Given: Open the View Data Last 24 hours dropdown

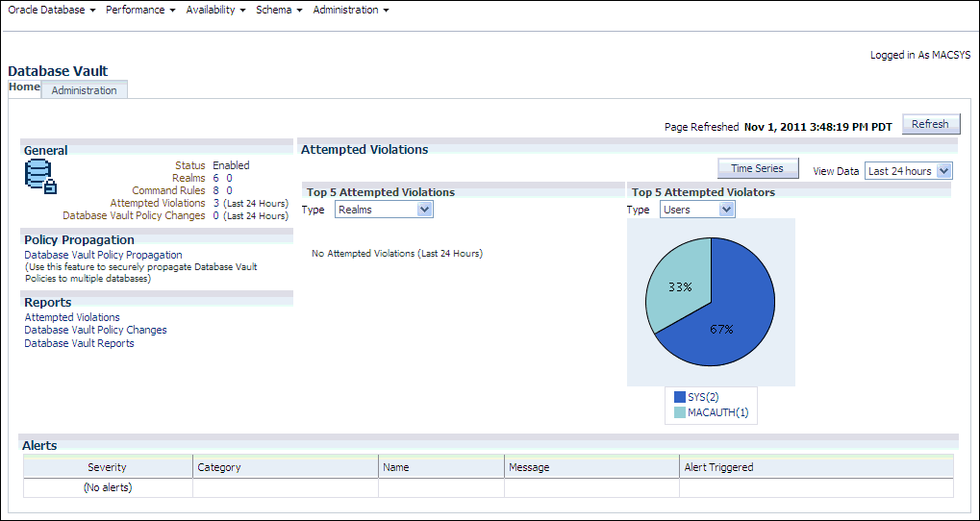Looking at the screenshot, I should point(909,170).
